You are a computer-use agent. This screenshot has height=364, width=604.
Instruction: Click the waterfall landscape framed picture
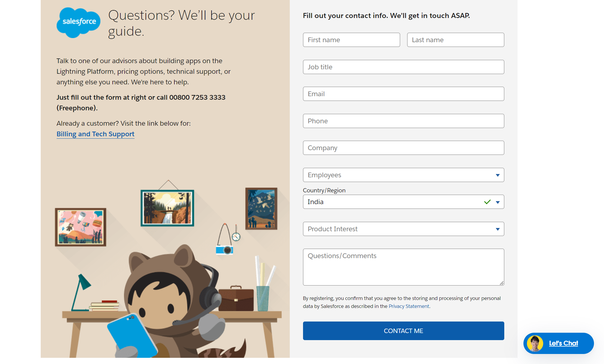pyautogui.click(x=167, y=208)
